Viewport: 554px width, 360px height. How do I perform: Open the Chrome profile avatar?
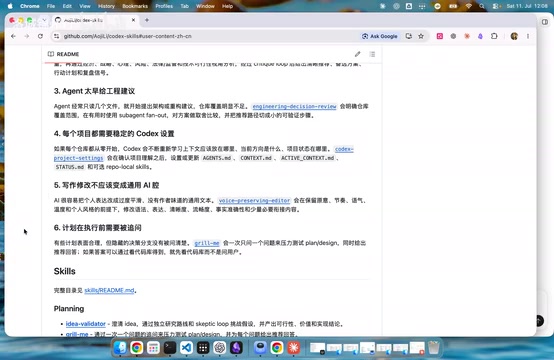pos(514,36)
